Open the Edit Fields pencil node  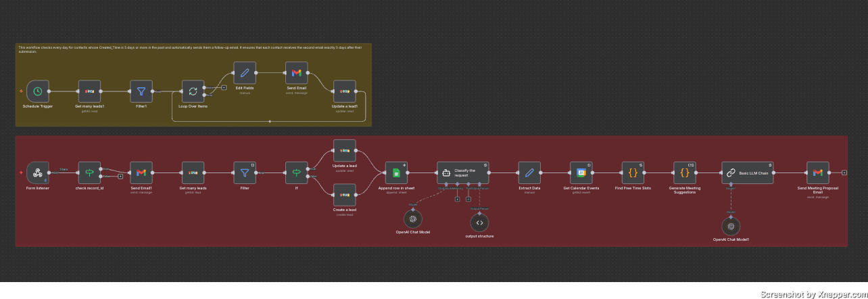(x=245, y=73)
